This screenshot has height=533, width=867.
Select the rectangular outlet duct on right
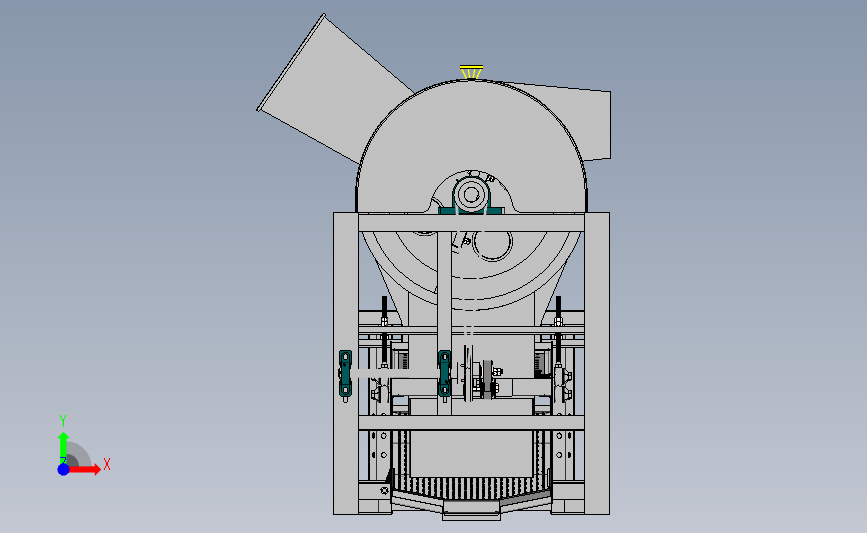(581, 122)
